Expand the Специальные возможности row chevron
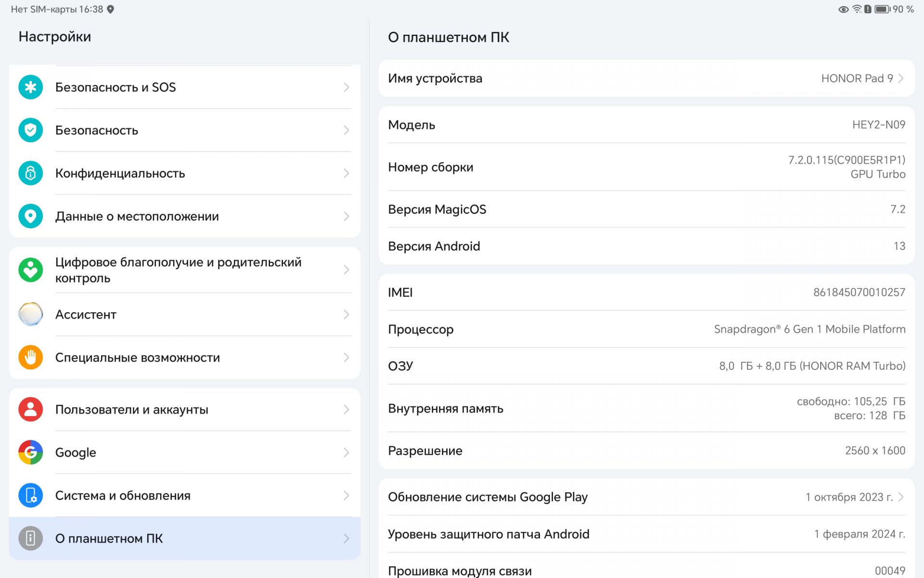Viewport: 924px width, 578px height. pyautogui.click(x=346, y=357)
